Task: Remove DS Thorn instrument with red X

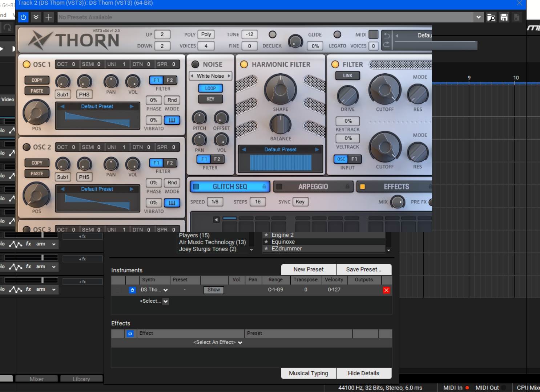Action: 386,290
